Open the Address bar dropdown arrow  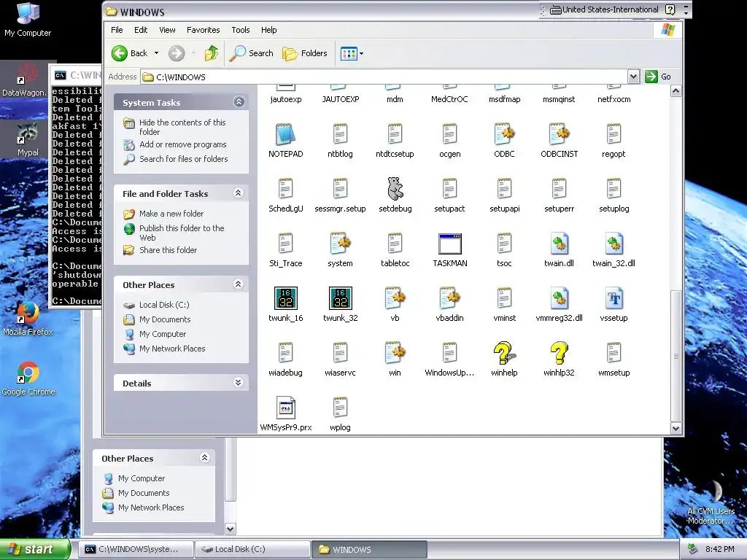pyautogui.click(x=633, y=77)
